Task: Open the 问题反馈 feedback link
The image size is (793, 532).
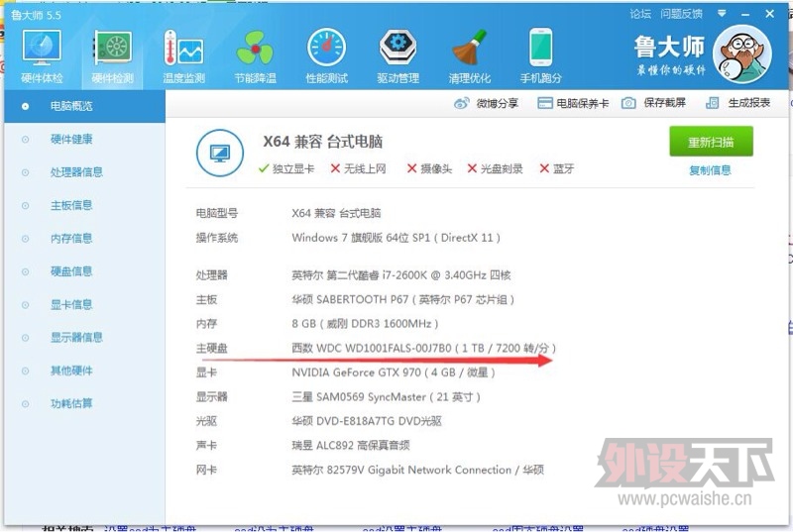Action: pyautogui.click(x=681, y=14)
